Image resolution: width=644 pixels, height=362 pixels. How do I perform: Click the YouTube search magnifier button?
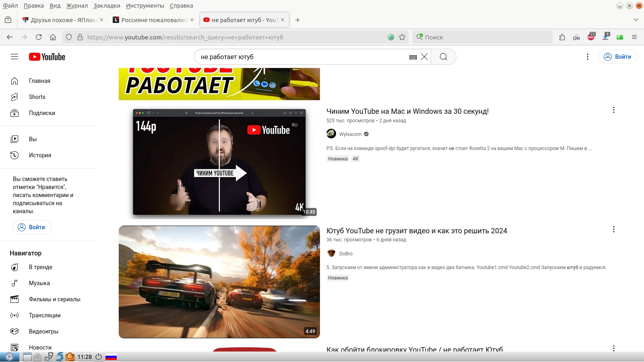444,57
